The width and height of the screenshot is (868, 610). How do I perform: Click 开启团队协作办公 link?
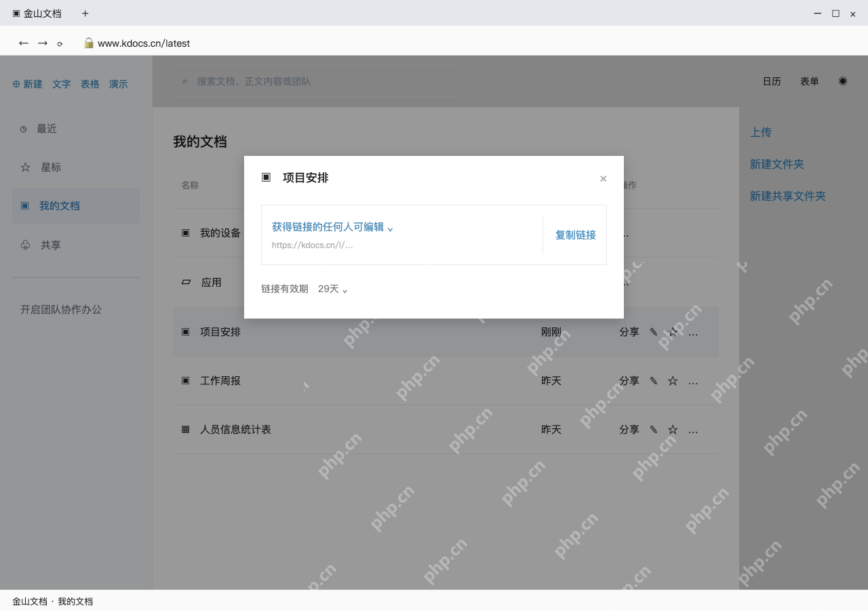pyautogui.click(x=61, y=310)
